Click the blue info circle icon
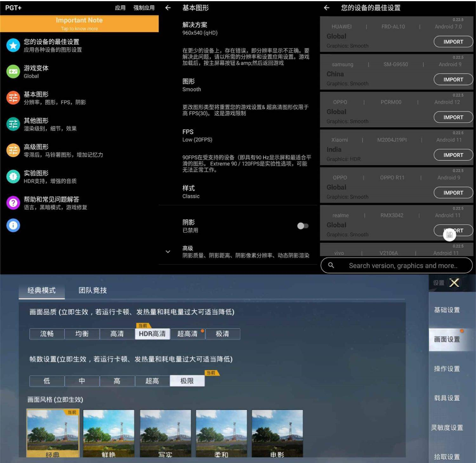Viewport: 476px width, 463px height. [13, 225]
